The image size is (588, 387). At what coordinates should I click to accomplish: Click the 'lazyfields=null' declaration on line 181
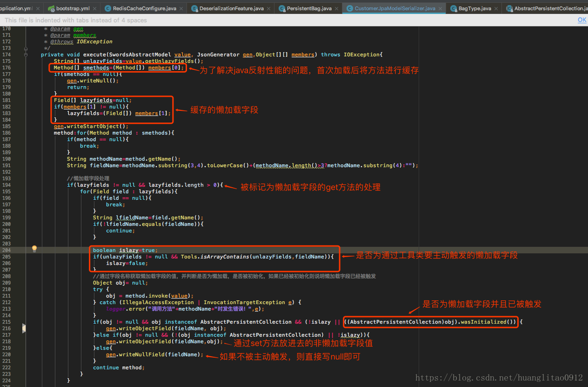pyautogui.click(x=106, y=100)
